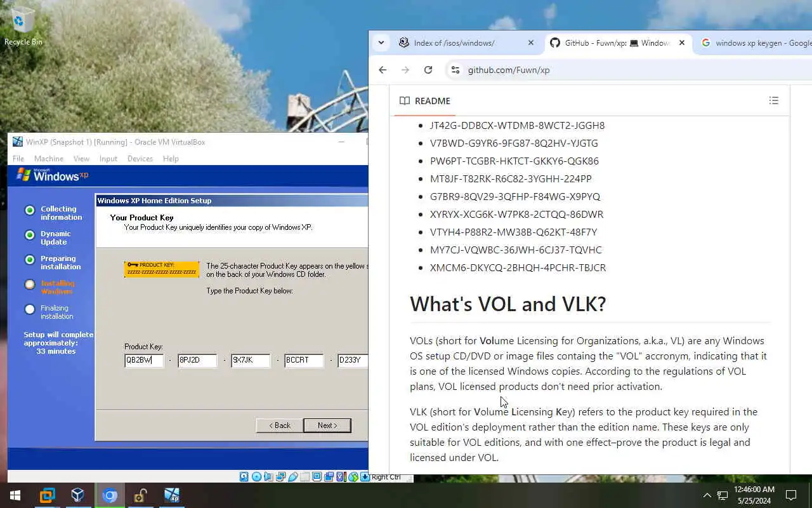This screenshot has height=508, width=812.
Task: Click the key V7BWD-G9YR6-9FG87-8Q2HV-YJGTG
Action: 514,143
